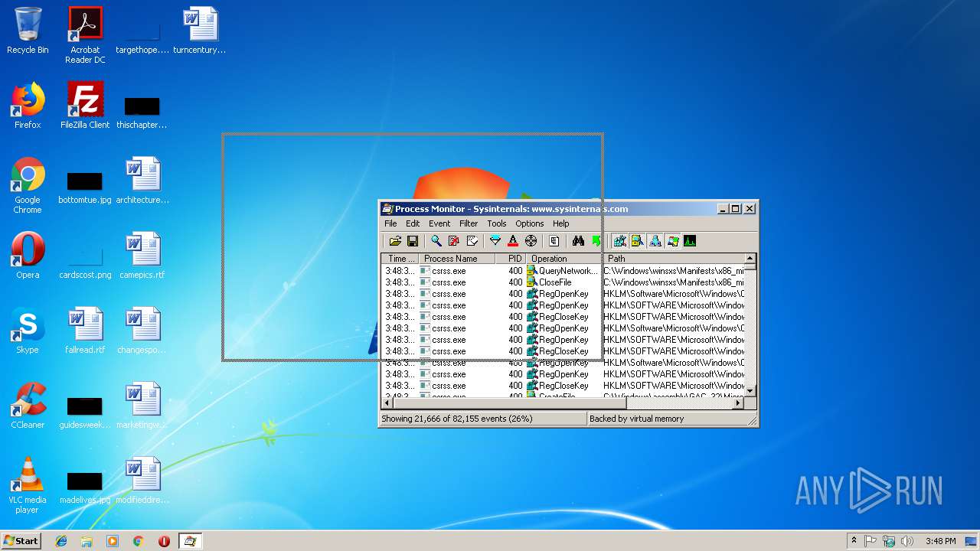Screen dimensions: 980x551
Task: Select VLC media player desktop shortcut
Action: click(28, 485)
